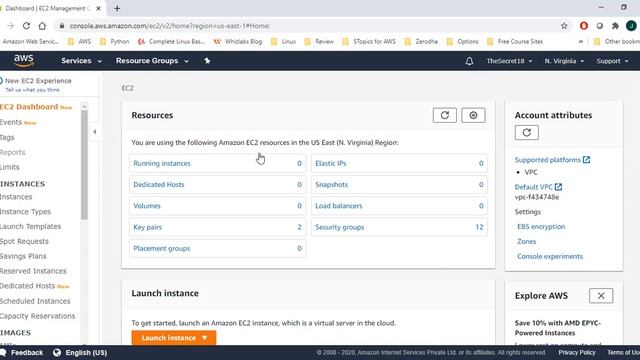Open EC2 Dashboard in sidebar
Screen dimensions: 640x360
click(x=29, y=107)
